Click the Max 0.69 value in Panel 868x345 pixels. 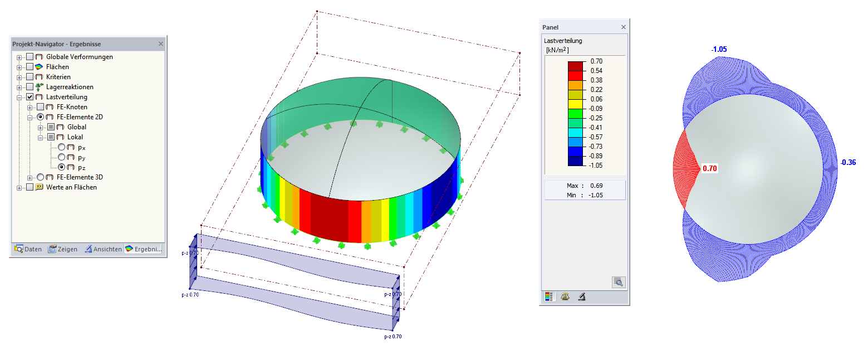coord(597,186)
